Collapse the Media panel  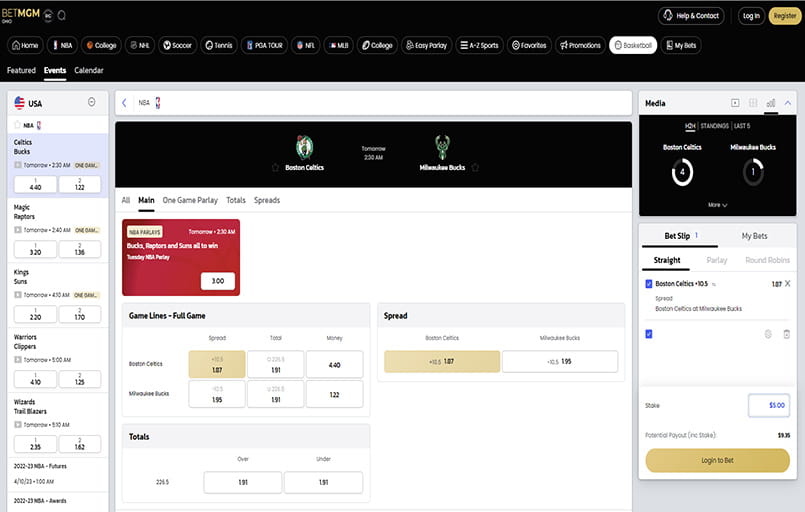(x=788, y=103)
